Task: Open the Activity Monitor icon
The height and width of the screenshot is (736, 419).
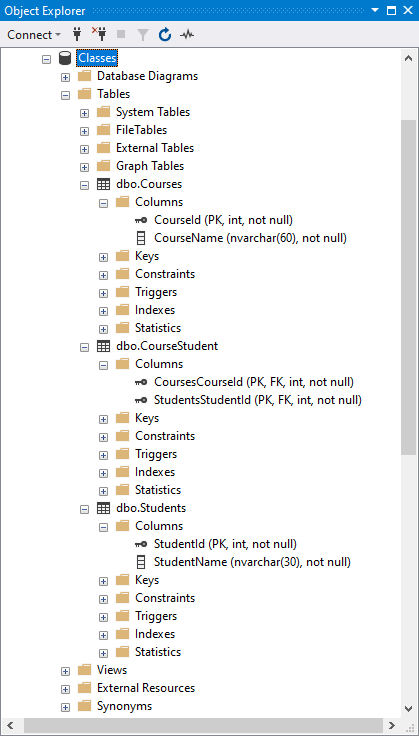Action: tap(187, 34)
